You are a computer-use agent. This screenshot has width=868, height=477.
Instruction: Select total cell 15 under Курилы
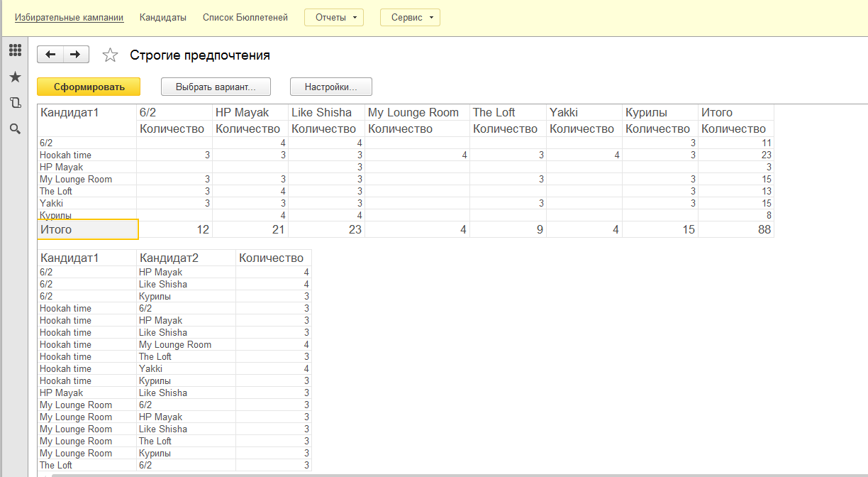[660, 229]
